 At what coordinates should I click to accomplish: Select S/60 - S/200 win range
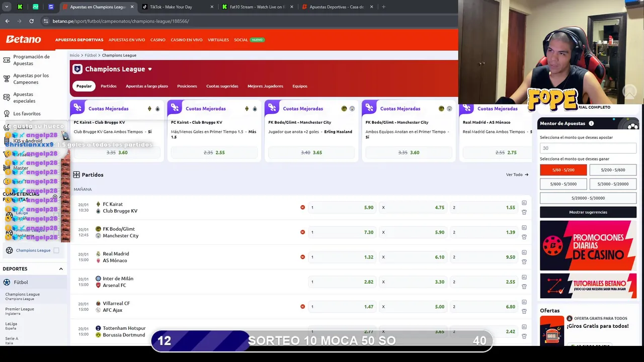tap(563, 170)
